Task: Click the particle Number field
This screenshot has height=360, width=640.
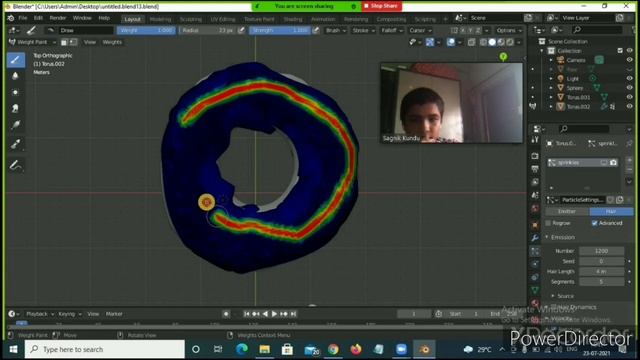Action: coord(602,251)
